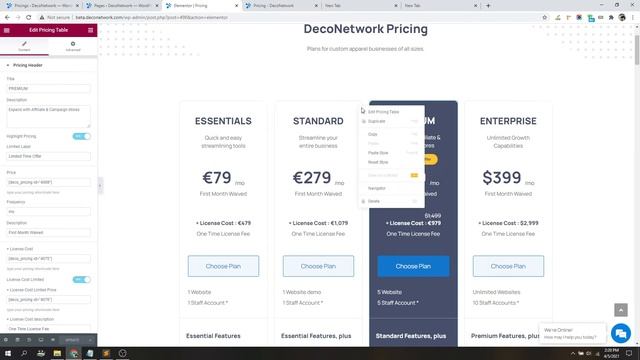The image size is (640, 360).
Task: Select the STANDARD plan heading
Action: click(318, 121)
